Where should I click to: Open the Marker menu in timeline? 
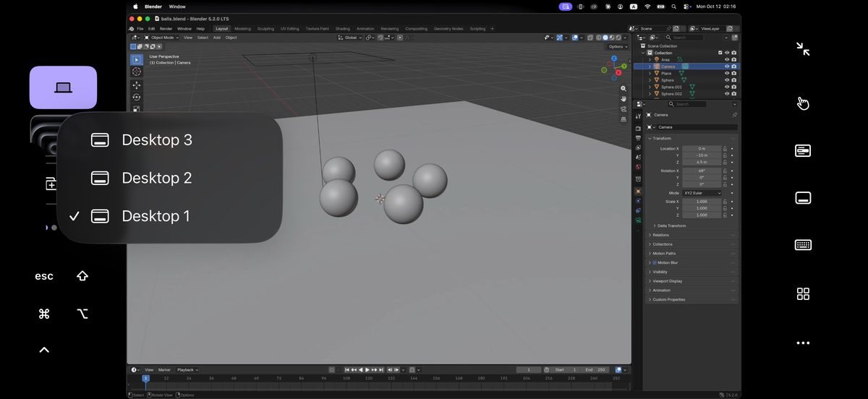tap(165, 370)
